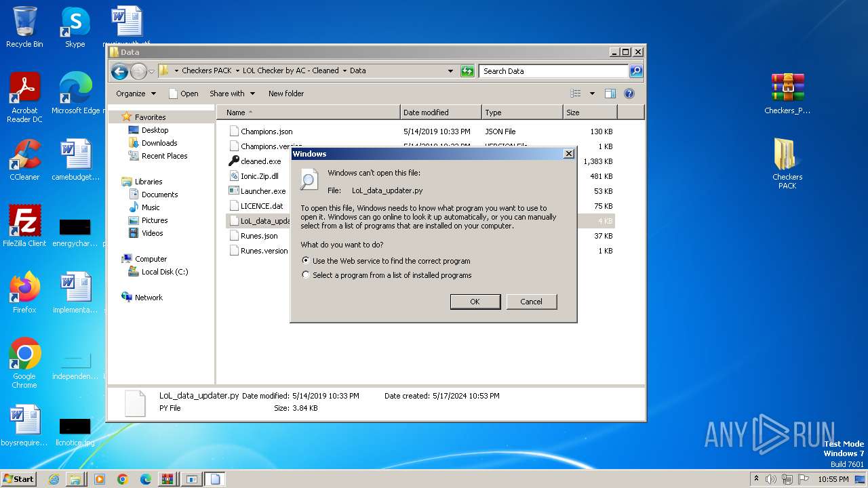Click Open in the Explorer toolbar
Screen dimensions: 868x488
point(183,94)
